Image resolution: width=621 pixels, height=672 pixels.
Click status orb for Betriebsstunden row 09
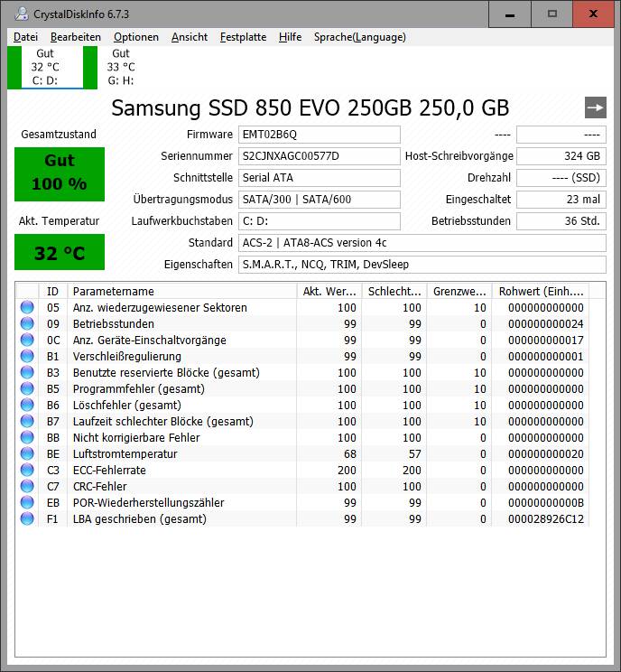[27, 323]
